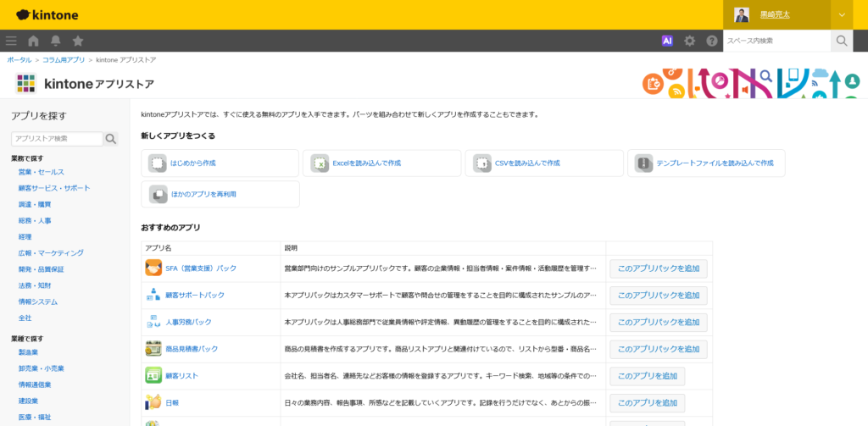Click テンプレートファイルを読み込んで作成 link text
This screenshot has height=426, width=868.
(715, 163)
